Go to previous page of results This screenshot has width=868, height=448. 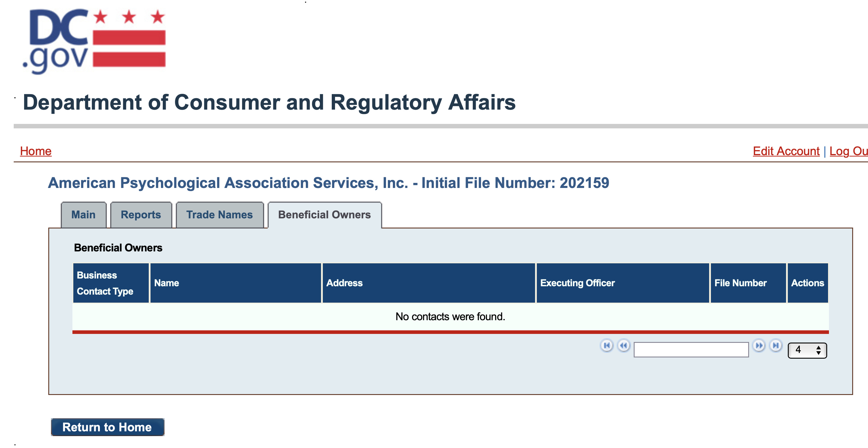tap(623, 346)
